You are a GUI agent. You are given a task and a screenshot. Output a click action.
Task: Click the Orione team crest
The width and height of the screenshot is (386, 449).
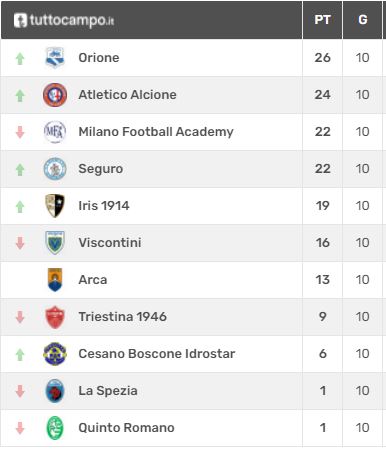tap(55, 58)
